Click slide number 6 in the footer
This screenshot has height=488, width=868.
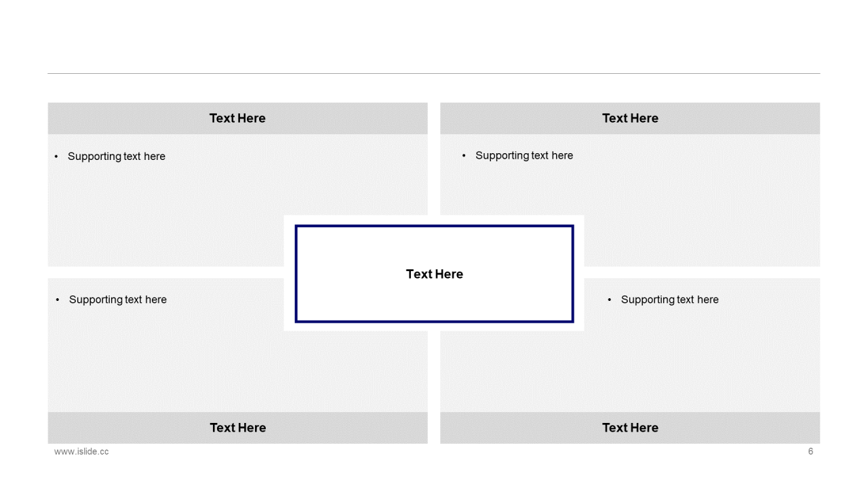pyautogui.click(x=810, y=451)
